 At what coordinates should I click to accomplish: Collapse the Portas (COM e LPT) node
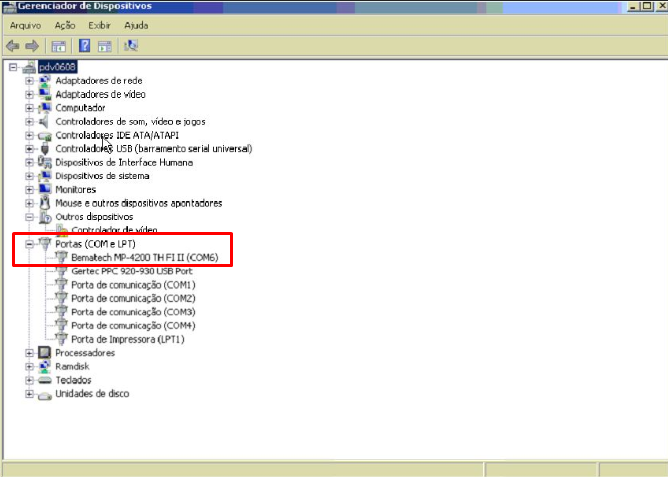29,244
